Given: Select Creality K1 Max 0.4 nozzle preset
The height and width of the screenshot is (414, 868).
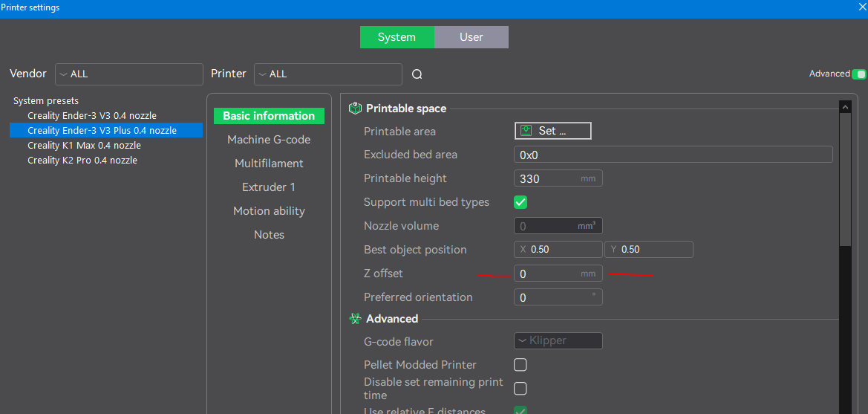Looking at the screenshot, I should [x=84, y=146].
